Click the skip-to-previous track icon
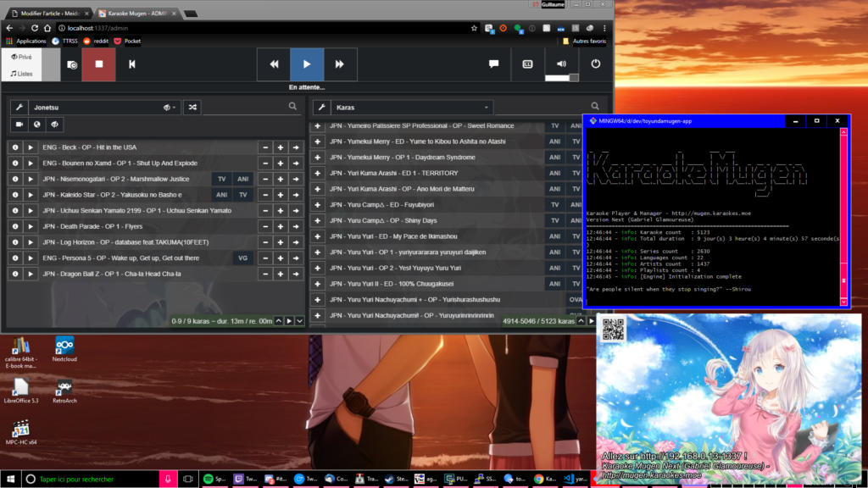The width and height of the screenshot is (868, 488). 131,64
